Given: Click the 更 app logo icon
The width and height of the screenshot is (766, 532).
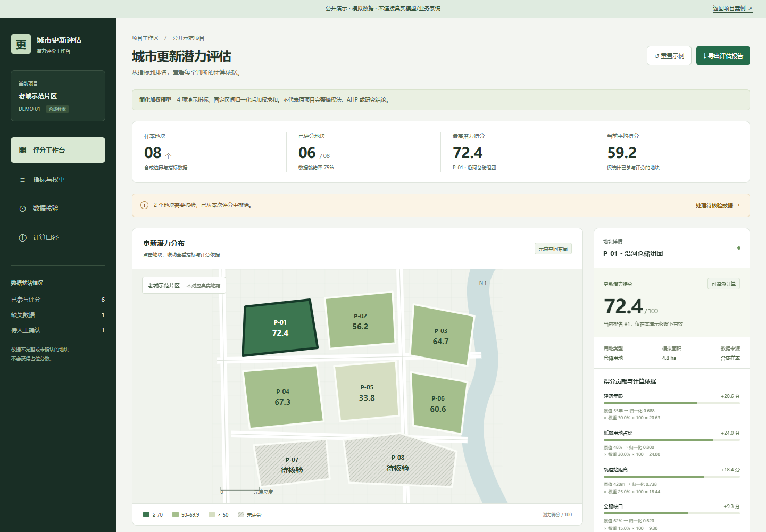Looking at the screenshot, I should [21, 44].
